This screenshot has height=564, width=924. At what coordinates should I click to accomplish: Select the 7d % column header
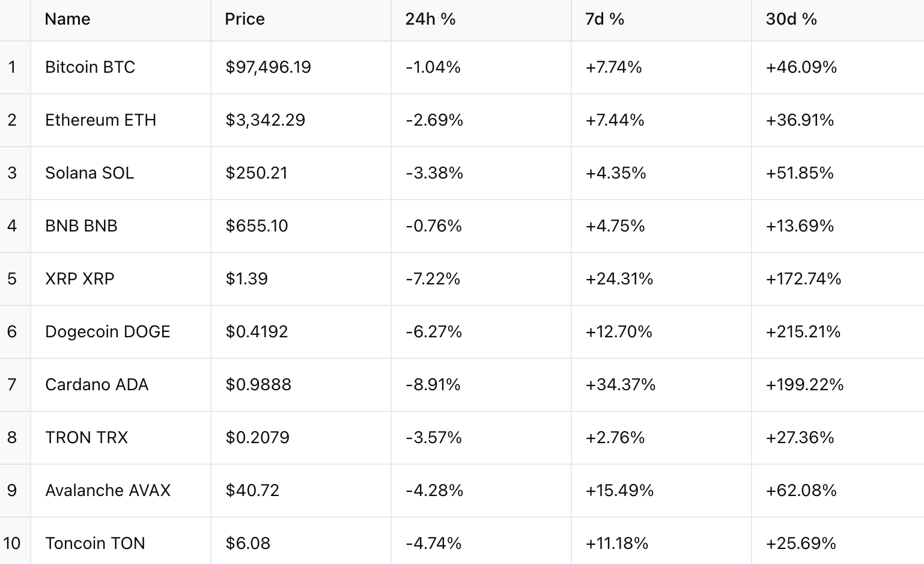[604, 19]
